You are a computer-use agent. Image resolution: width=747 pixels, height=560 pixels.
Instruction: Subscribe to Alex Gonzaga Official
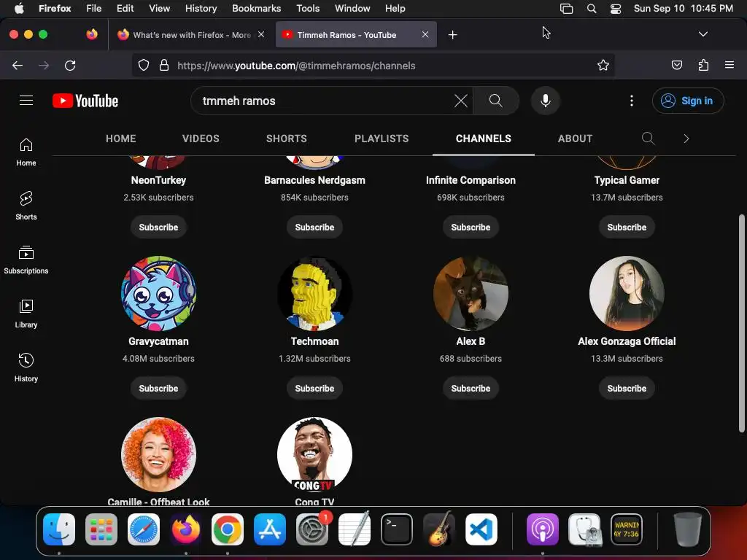pos(627,388)
